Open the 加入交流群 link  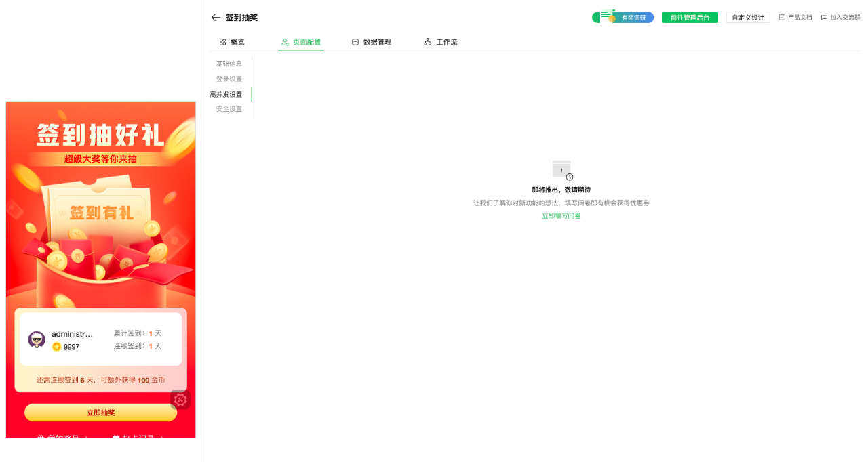point(840,18)
